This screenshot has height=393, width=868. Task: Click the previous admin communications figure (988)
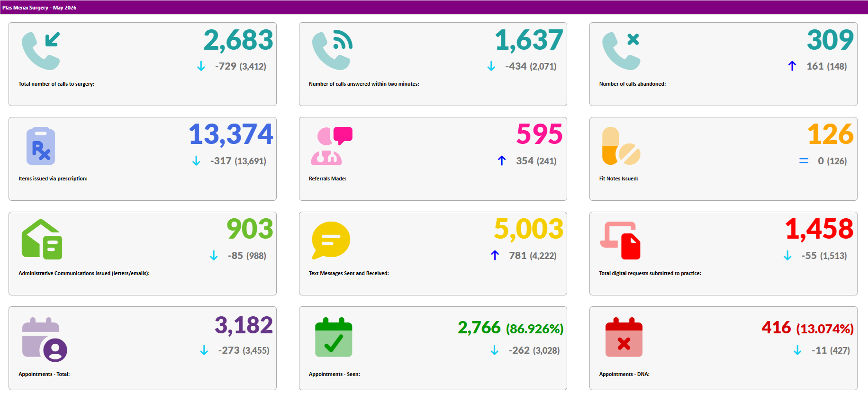256,256
